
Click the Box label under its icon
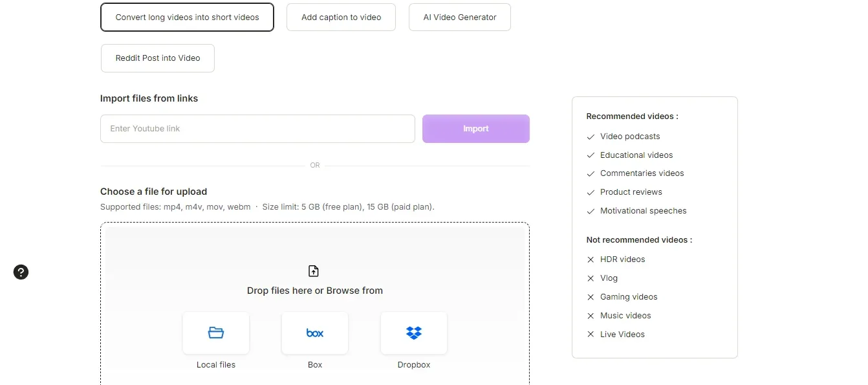coord(315,365)
